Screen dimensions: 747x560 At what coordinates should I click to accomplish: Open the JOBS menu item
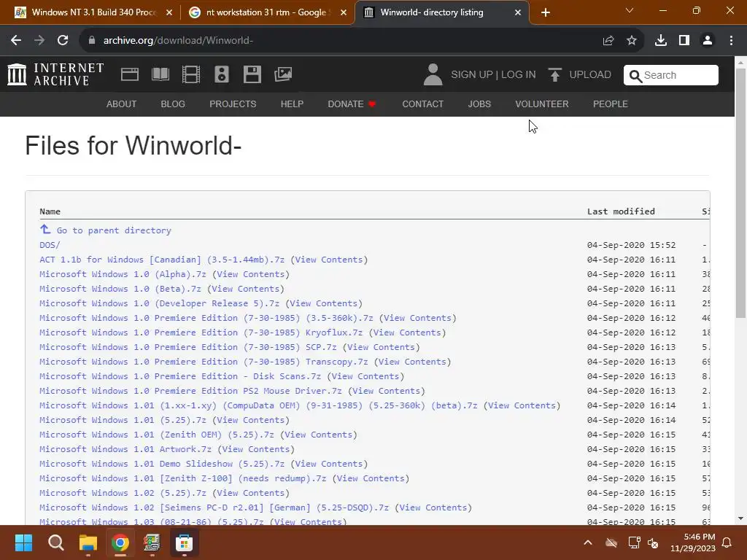(479, 104)
